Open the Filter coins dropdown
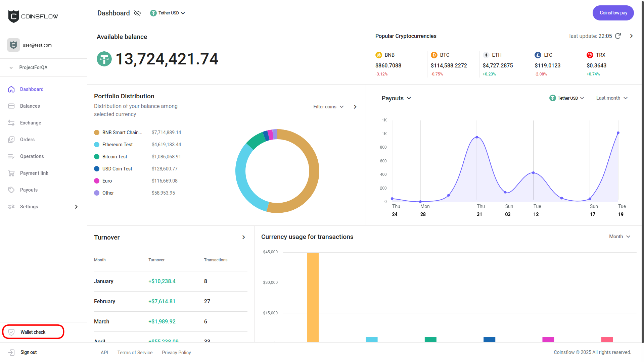 pos(328,107)
